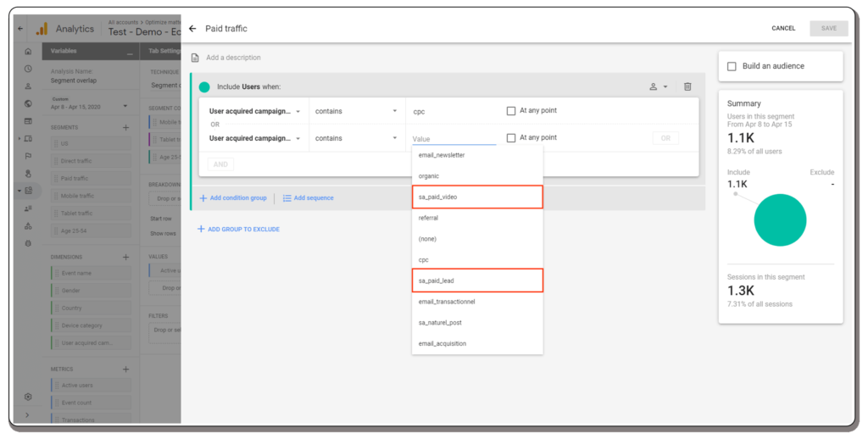Minimize the Variables panel

click(x=130, y=53)
